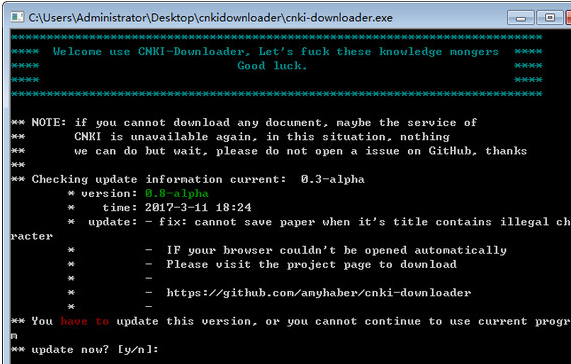The width and height of the screenshot is (571, 364).
Task: Click the 'Good luck.' text
Action: click(272, 66)
